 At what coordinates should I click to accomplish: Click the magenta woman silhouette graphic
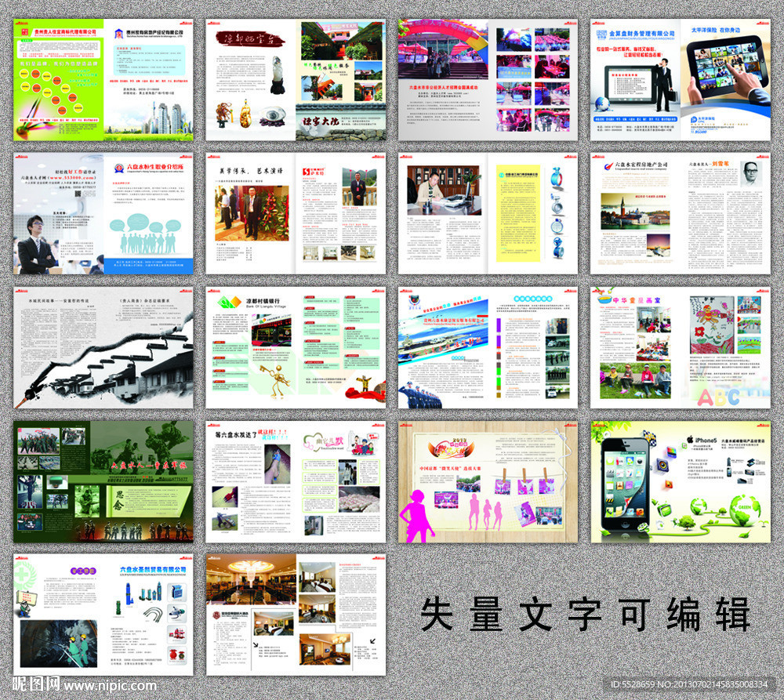click(x=418, y=516)
